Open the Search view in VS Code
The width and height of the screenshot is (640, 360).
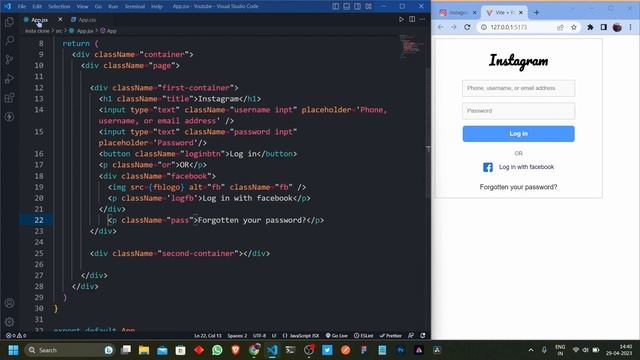(x=9, y=40)
